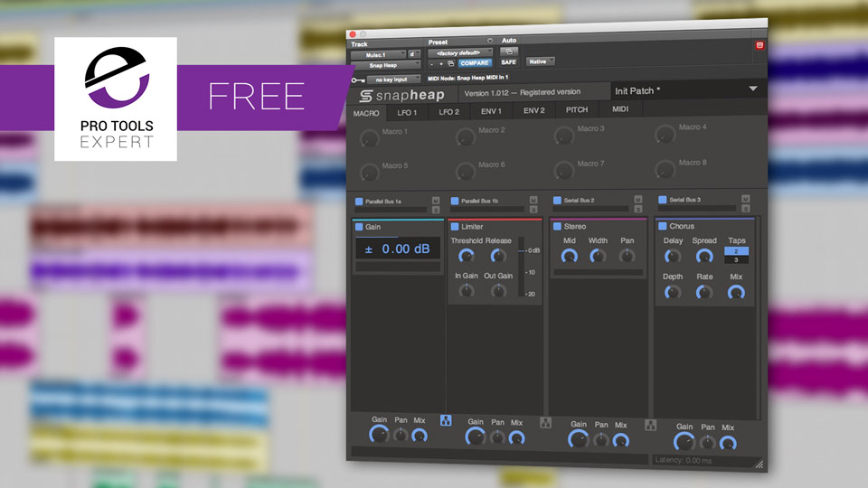Image resolution: width=868 pixels, height=488 pixels.
Task: Click the Limiter Release knob
Action: coord(498,256)
